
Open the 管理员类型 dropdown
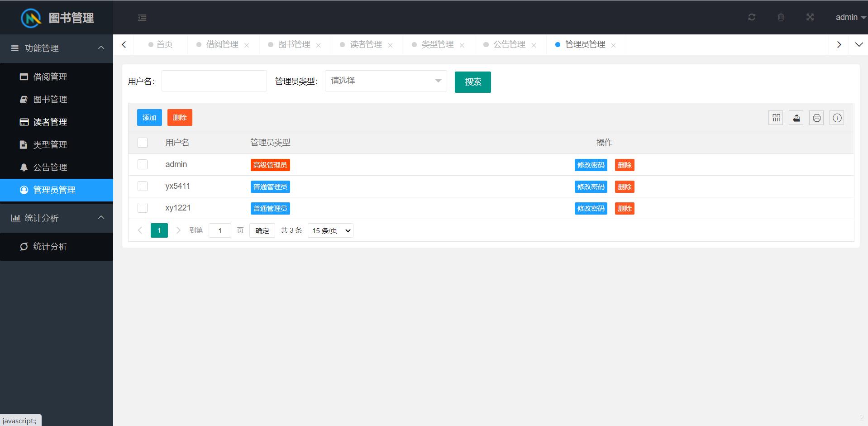click(x=386, y=81)
